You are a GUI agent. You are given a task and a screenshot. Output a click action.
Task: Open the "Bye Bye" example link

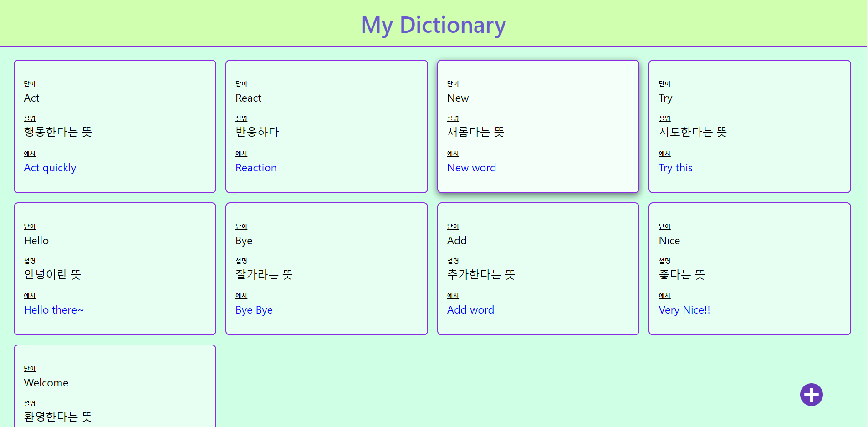point(254,309)
